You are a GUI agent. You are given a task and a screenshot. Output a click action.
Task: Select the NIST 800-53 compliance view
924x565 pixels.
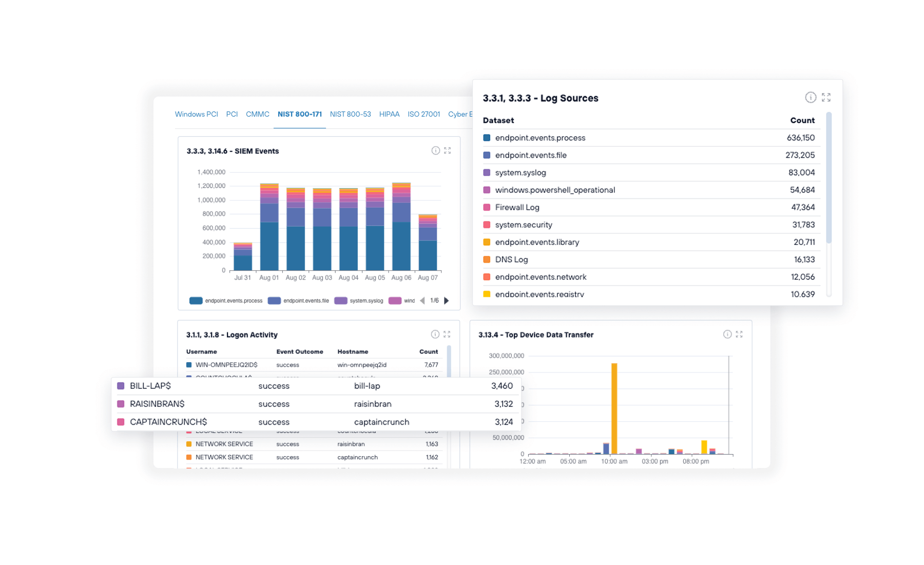[x=350, y=114]
